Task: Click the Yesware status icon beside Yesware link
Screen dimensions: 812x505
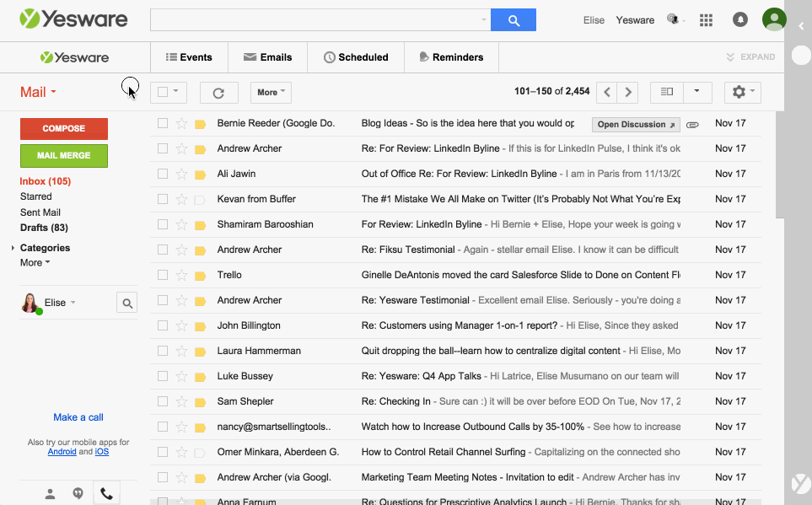Action: [673, 19]
